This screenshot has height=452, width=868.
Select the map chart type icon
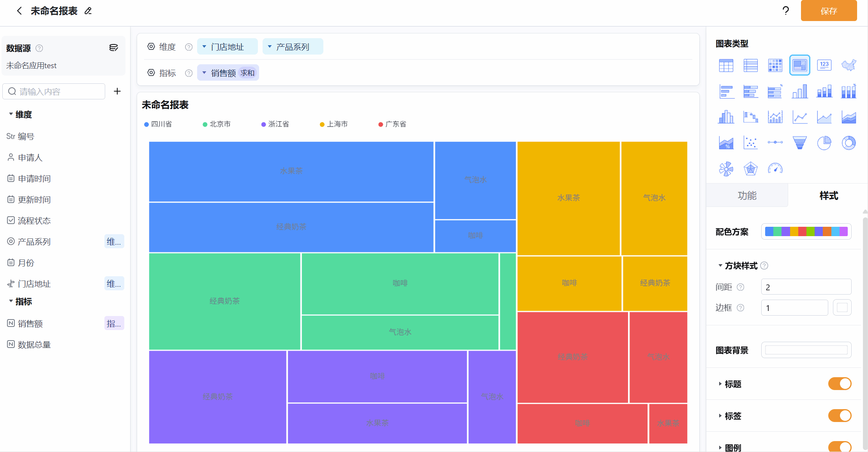coord(849,65)
